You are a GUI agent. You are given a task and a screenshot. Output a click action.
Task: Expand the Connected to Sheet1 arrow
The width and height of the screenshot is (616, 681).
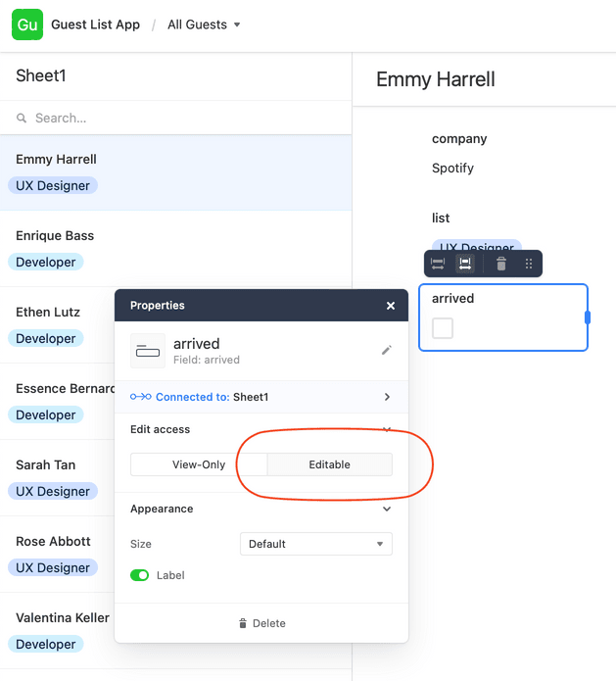click(x=387, y=397)
